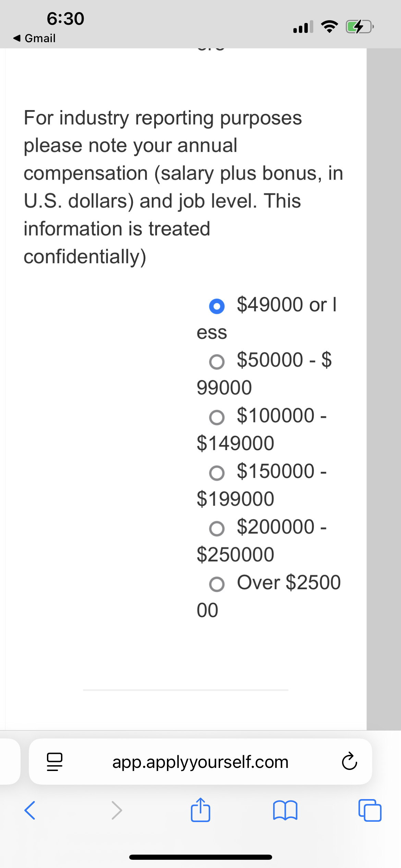
Task: Tap the 6:30 clock in status bar
Action: click(x=65, y=19)
